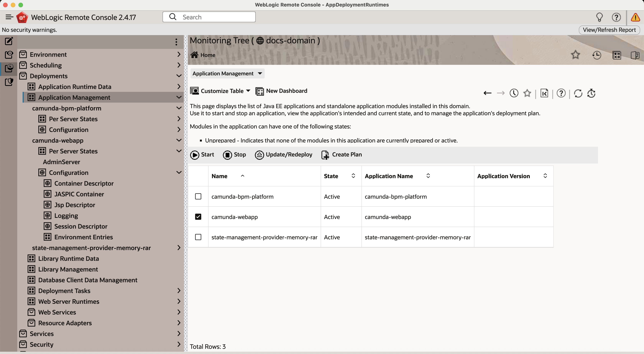Select the state-management-provider-memory-rar row checkbox
This screenshot has width=644, height=354.
[x=198, y=237]
